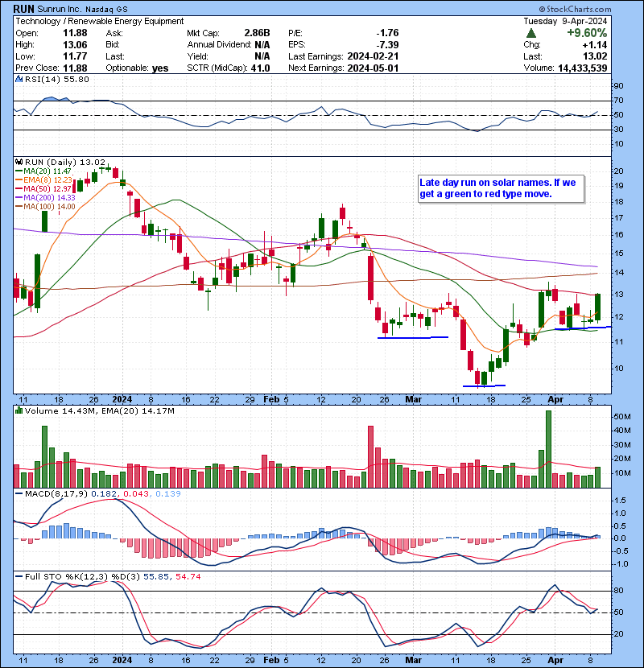Click the Volume 14.43M, EMA(20) label

(99, 410)
